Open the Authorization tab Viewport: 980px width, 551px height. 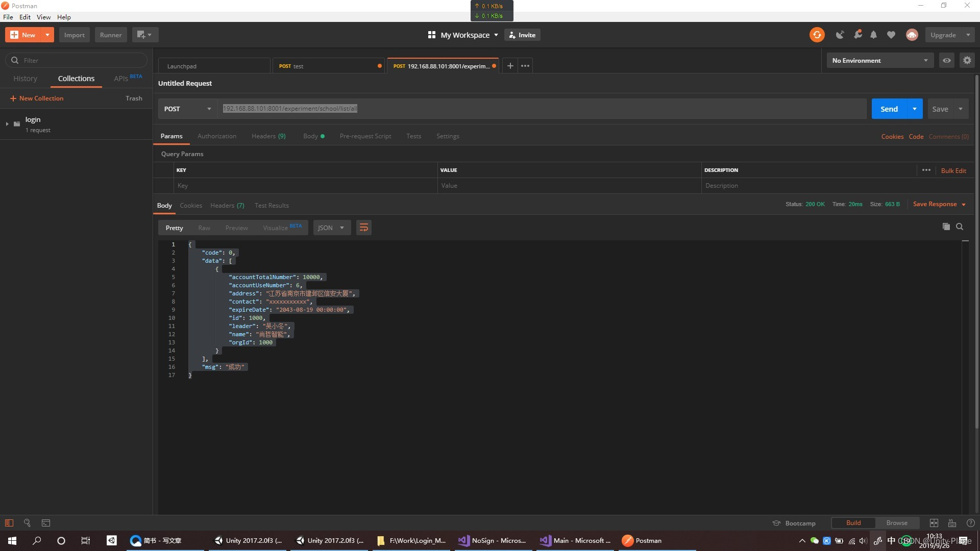pos(217,136)
